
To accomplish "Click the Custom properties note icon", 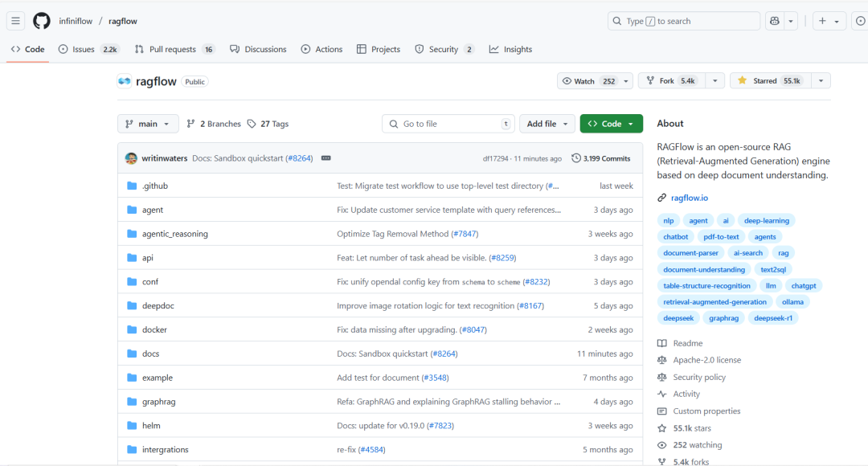I will pyautogui.click(x=662, y=411).
